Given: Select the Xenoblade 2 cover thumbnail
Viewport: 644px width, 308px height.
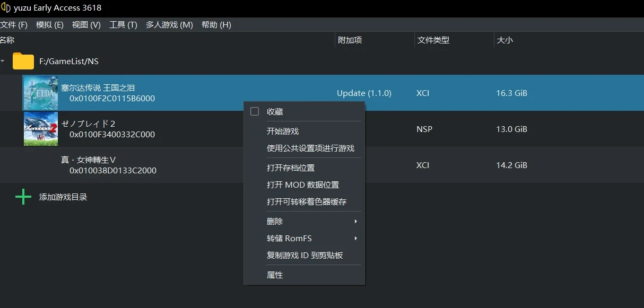Looking at the screenshot, I should (x=41, y=129).
